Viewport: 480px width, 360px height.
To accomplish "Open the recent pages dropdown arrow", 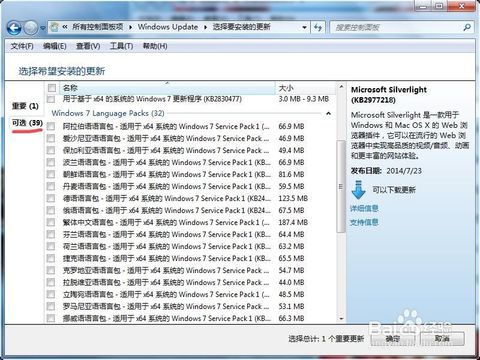I will pyautogui.click(x=43, y=28).
